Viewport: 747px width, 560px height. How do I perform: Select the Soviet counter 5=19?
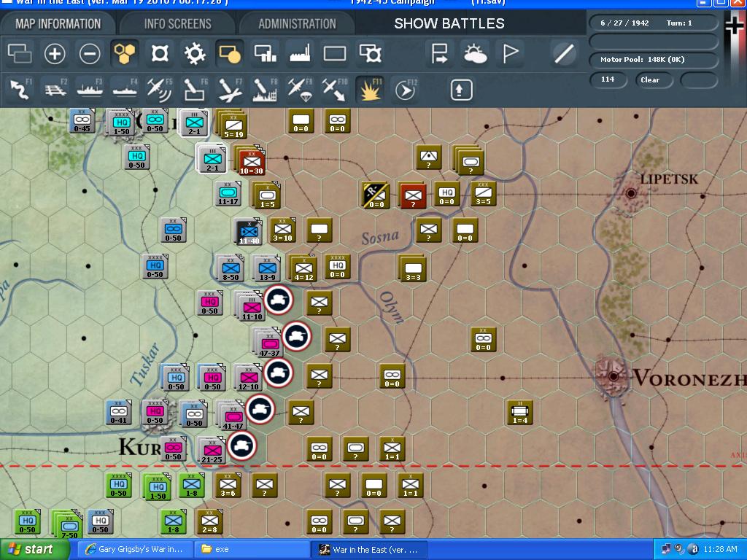click(233, 125)
